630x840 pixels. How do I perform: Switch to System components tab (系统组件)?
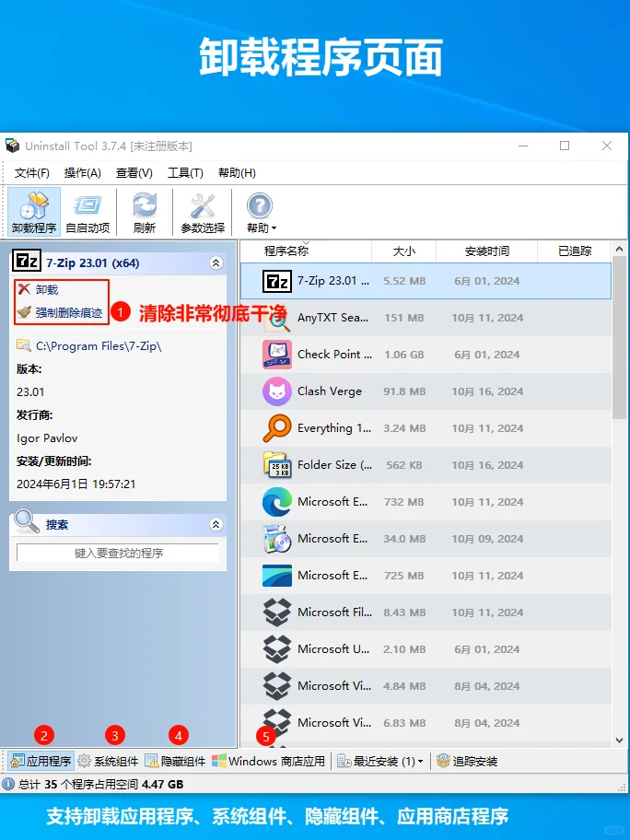[x=108, y=761]
